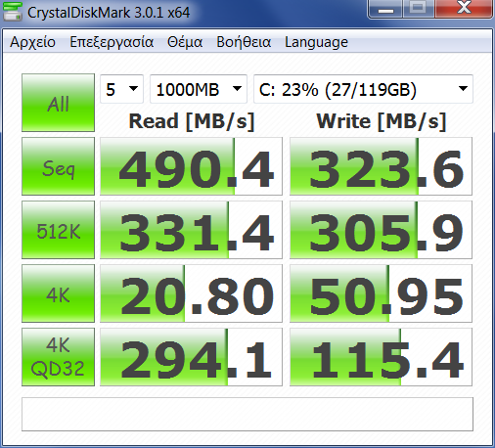Image resolution: width=495 pixels, height=448 pixels.
Task: Click the CrystalDiskMark app icon in title bar
Action: (12, 12)
